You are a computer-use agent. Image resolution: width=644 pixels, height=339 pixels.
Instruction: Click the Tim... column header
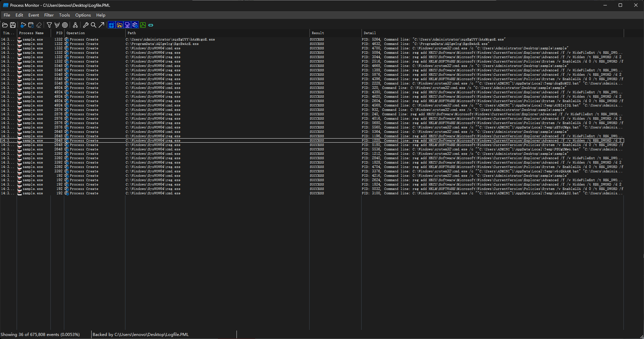click(x=8, y=33)
